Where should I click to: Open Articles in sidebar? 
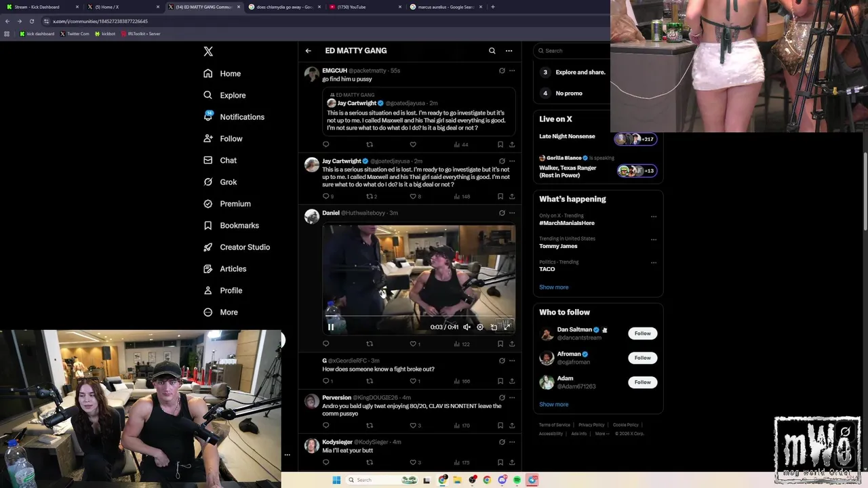pos(224,268)
